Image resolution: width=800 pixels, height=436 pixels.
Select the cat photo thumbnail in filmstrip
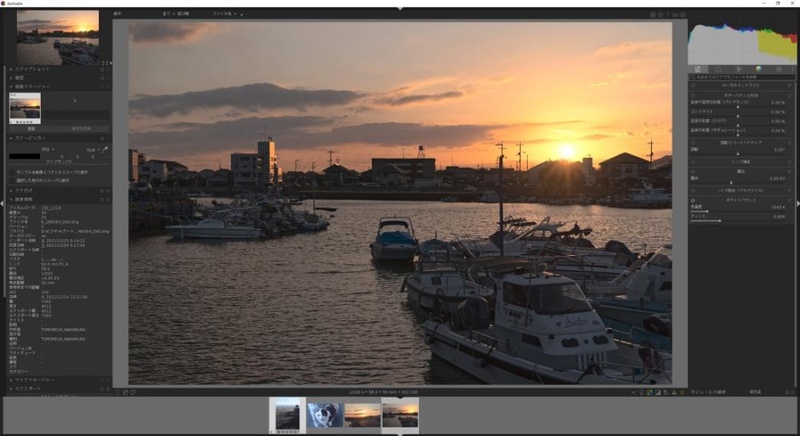(x=325, y=415)
